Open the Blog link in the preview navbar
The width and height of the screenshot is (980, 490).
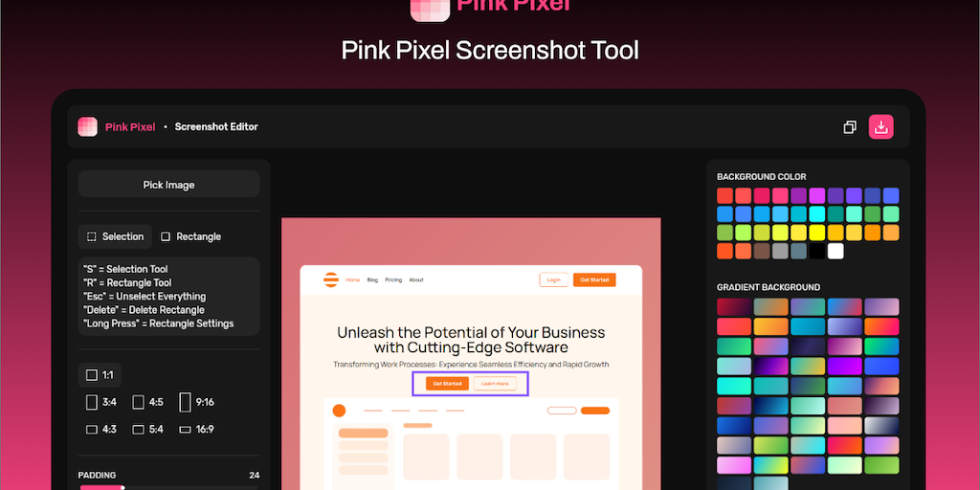click(x=372, y=280)
